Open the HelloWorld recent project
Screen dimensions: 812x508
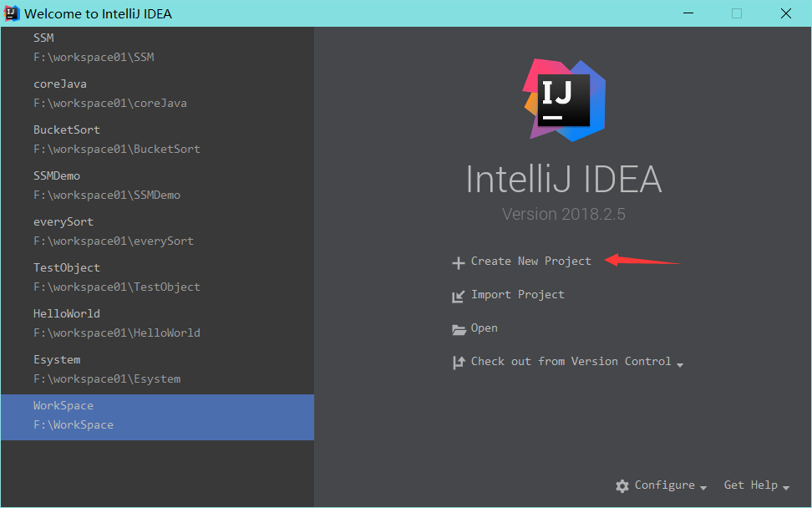[117, 323]
